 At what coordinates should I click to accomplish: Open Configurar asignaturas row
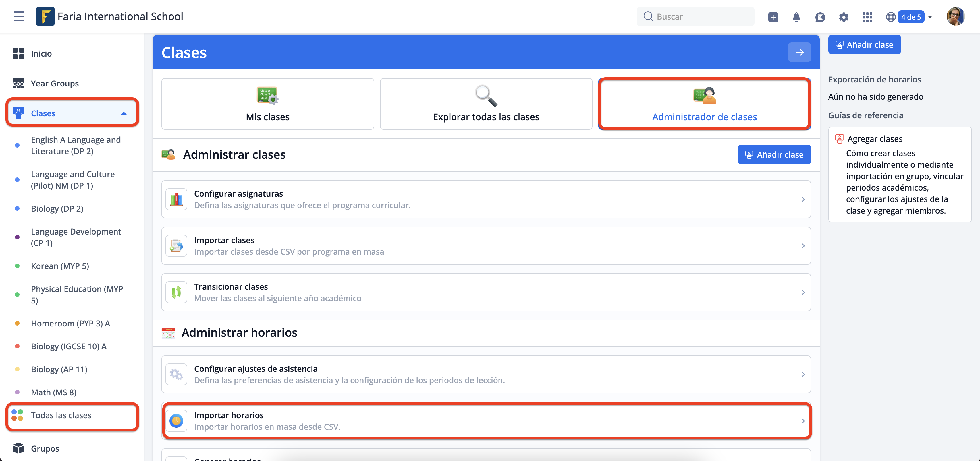coord(486,199)
